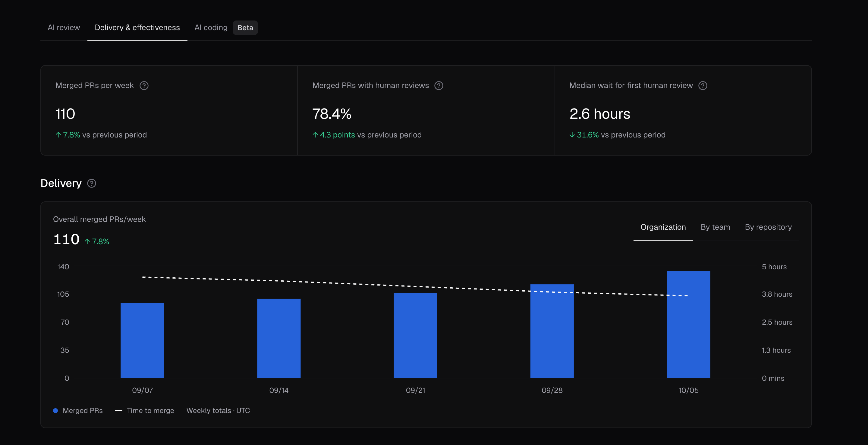Switch chart to By team
This screenshot has height=445, width=868.
(x=715, y=227)
